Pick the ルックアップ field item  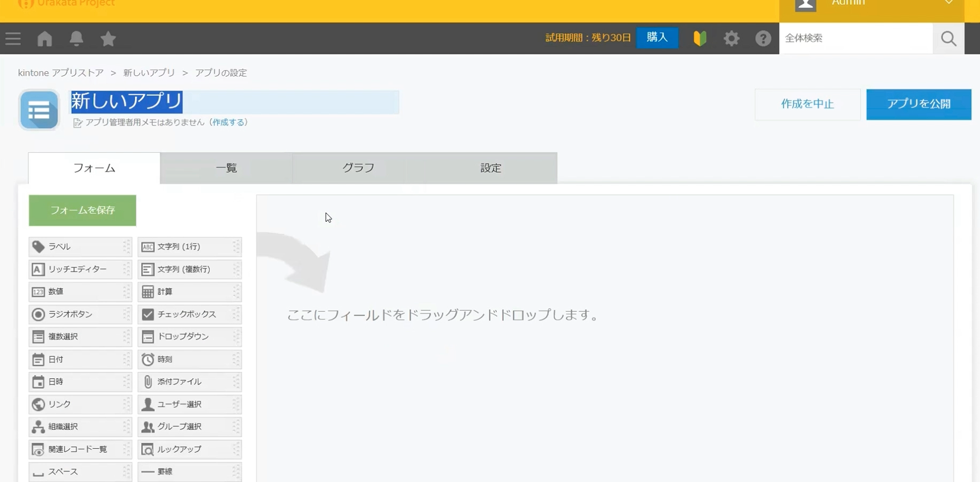pyautogui.click(x=189, y=449)
